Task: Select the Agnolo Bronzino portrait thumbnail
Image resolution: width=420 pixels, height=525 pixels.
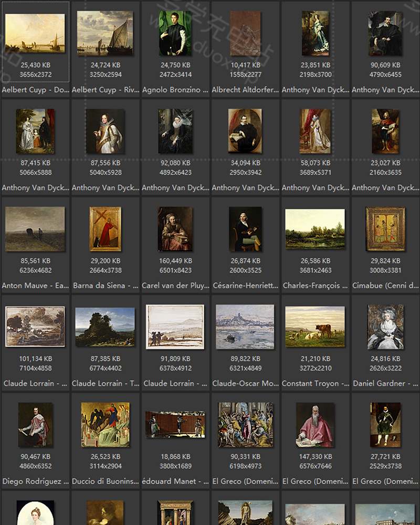Action: (175, 33)
